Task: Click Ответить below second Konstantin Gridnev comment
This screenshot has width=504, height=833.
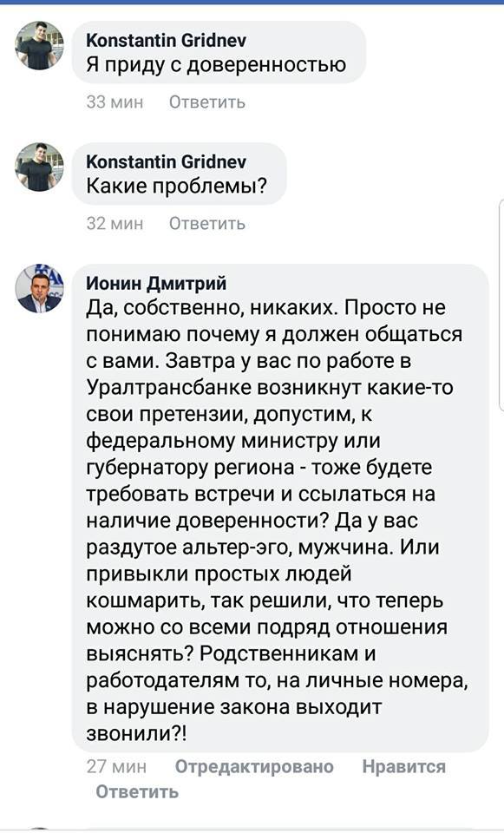Action: (x=208, y=222)
